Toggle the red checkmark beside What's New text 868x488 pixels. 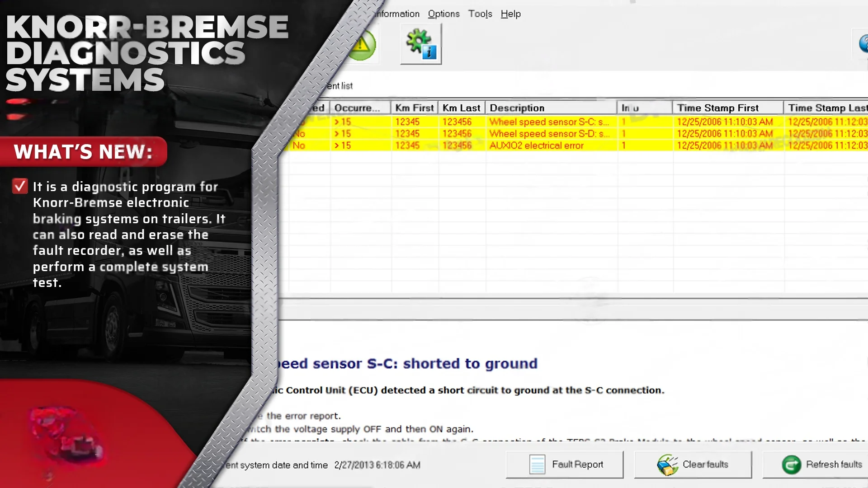pos(20,186)
